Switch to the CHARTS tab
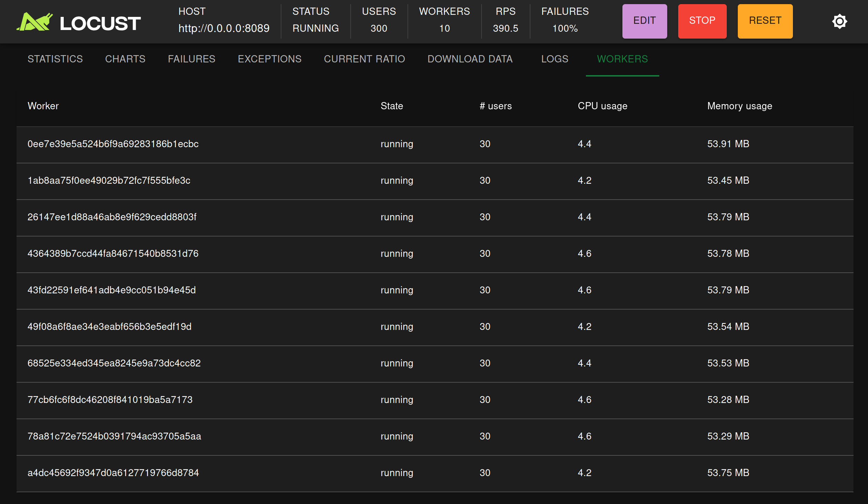The width and height of the screenshot is (868, 504). click(x=125, y=59)
